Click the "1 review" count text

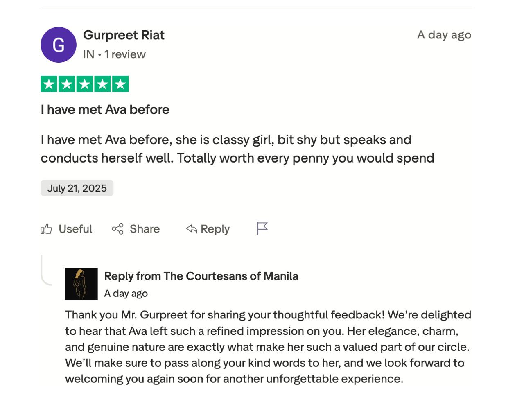(125, 54)
